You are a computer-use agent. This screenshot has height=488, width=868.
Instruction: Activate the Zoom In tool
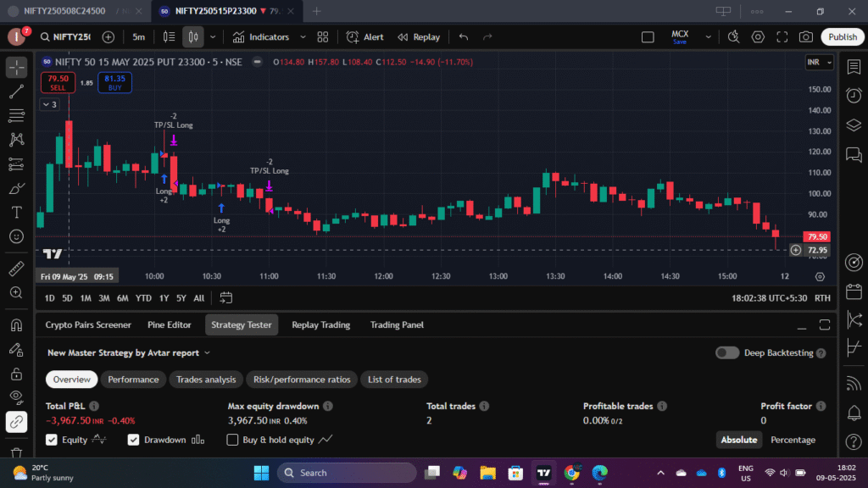pyautogui.click(x=17, y=292)
